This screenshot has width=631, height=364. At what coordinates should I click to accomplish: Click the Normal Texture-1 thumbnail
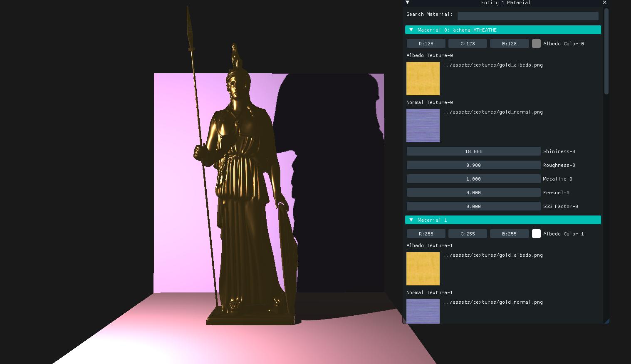point(423,311)
